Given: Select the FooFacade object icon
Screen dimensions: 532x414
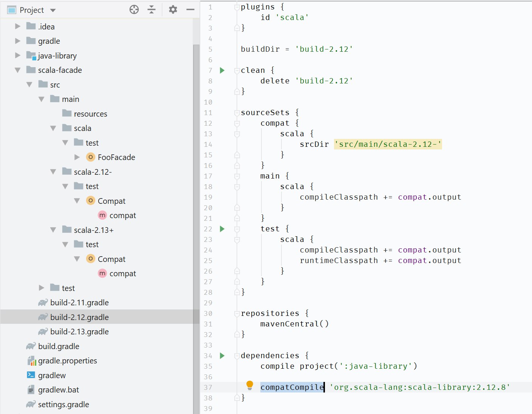Looking at the screenshot, I should pyautogui.click(x=90, y=157).
